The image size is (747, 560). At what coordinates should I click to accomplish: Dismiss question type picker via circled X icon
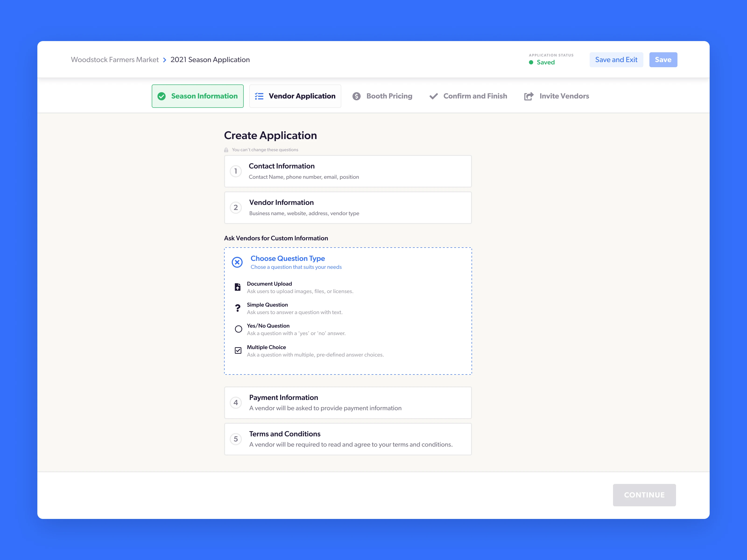(x=237, y=262)
